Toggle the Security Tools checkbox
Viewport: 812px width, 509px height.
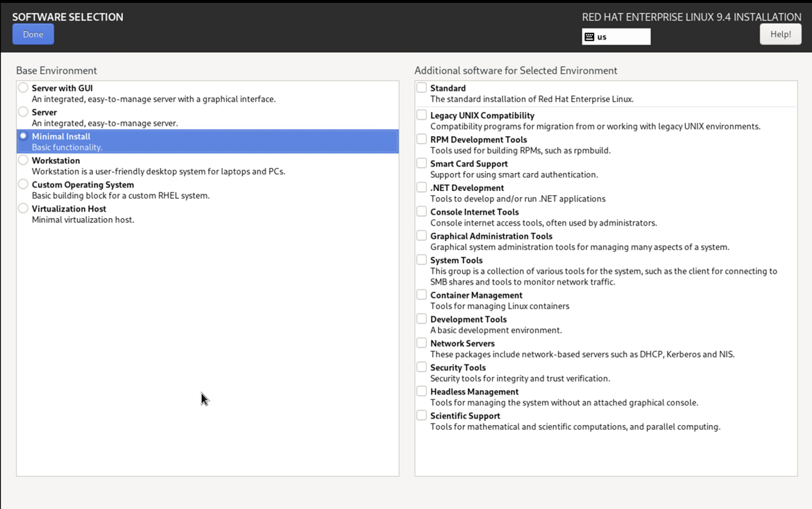(421, 367)
